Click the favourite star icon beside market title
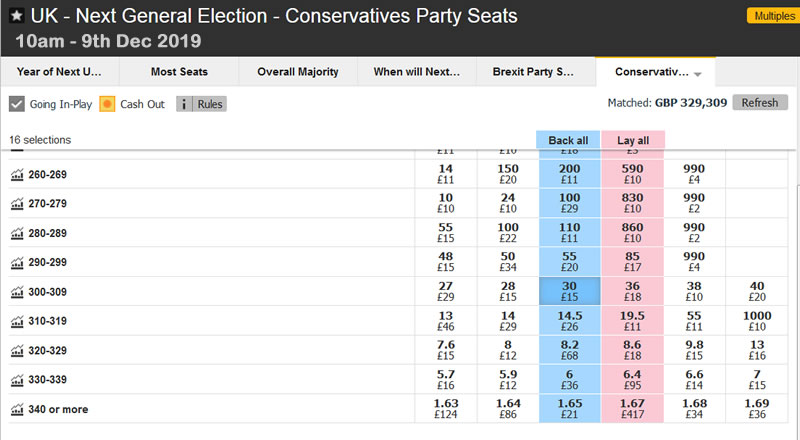This screenshot has height=440, width=800. point(16,17)
